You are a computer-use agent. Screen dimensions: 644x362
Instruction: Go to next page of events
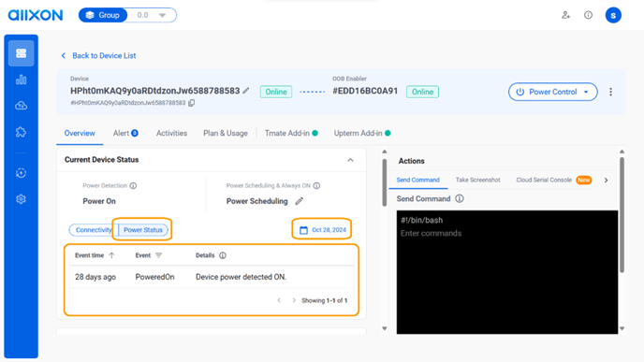point(294,300)
